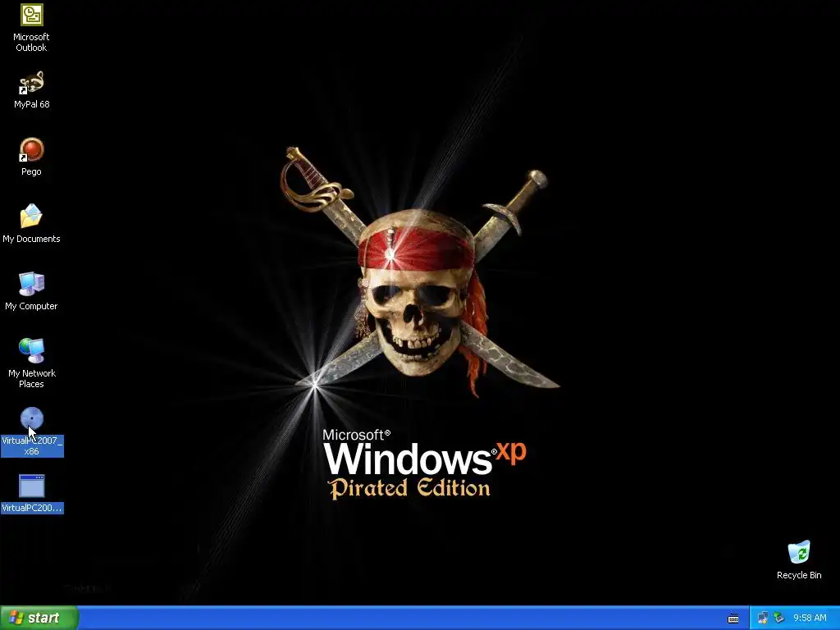This screenshot has height=630, width=840.
Task: Select the My Documents folder icon
Action: pos(32,217)
